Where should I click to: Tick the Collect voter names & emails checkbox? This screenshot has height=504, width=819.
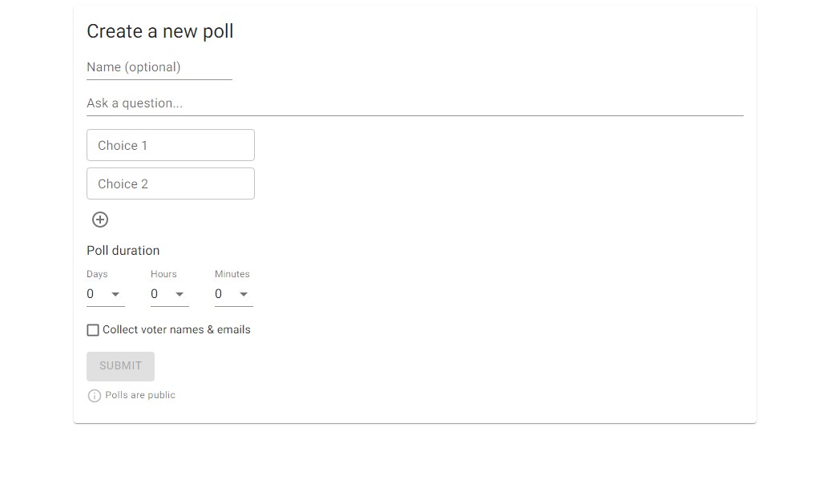[x=93, y=330]
